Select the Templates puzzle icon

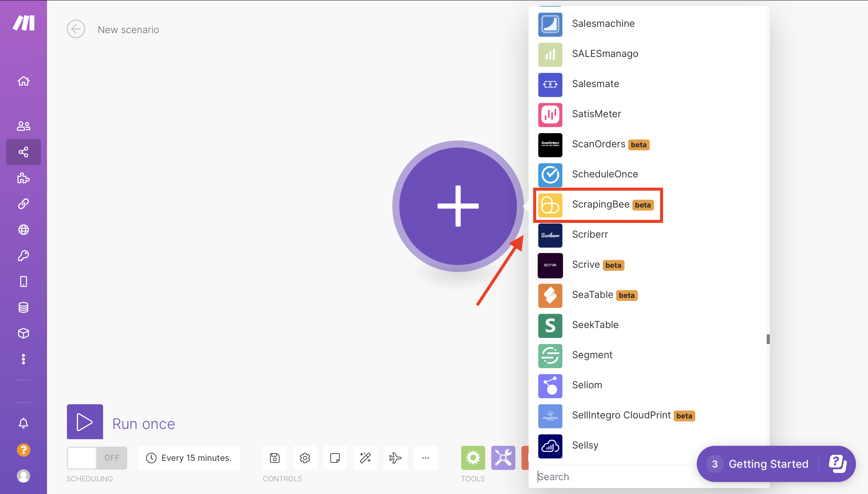tap(23, 178)
